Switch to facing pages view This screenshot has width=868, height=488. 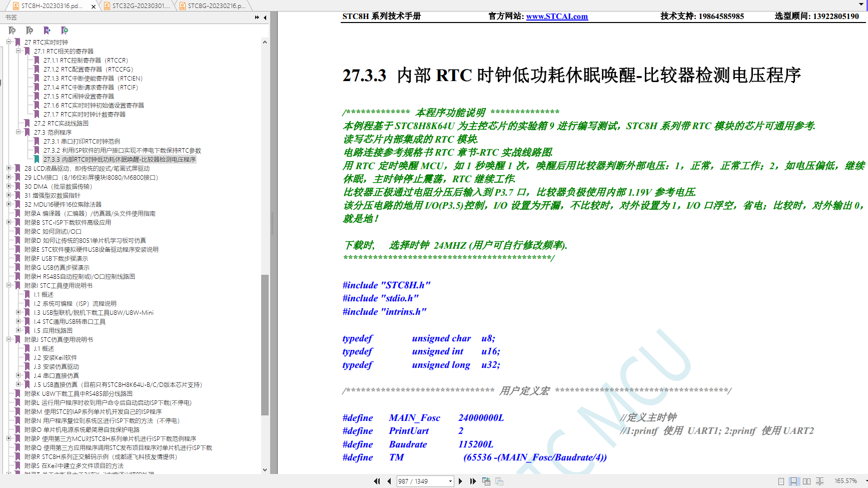pos(806,481)
